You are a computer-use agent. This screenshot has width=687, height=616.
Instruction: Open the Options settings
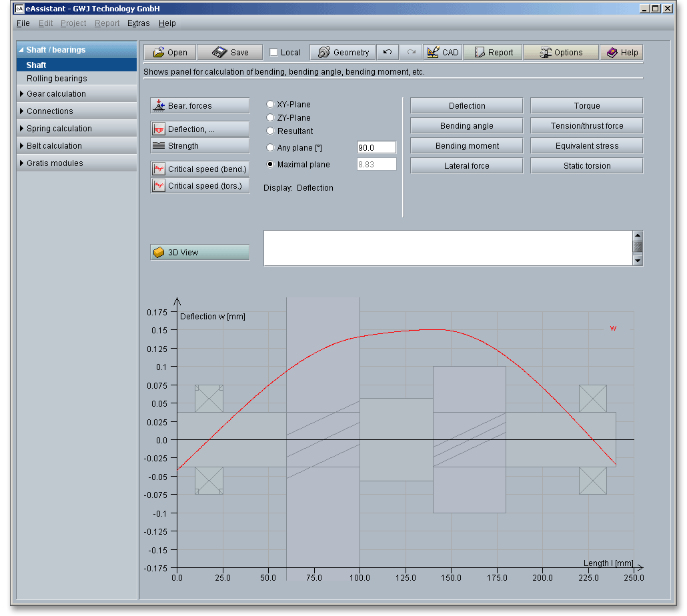pyautogui.click(x=560, y=53)
